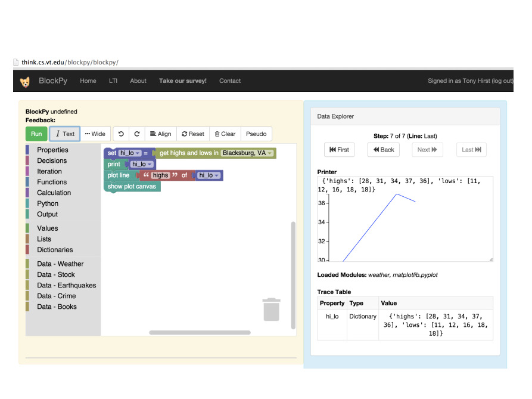This screenshot has width=532, height=399.
Task: Open the Output block category
Action: [48, 214]
